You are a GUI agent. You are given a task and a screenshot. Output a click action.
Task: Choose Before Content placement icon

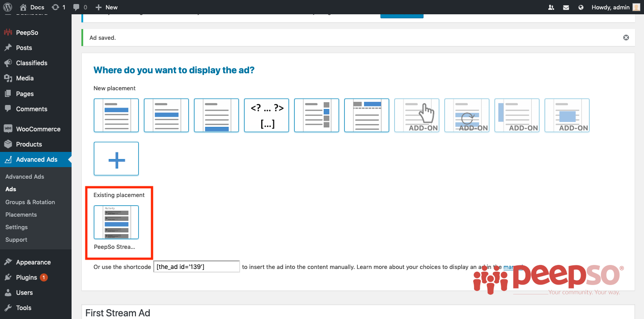pos(116,115)
